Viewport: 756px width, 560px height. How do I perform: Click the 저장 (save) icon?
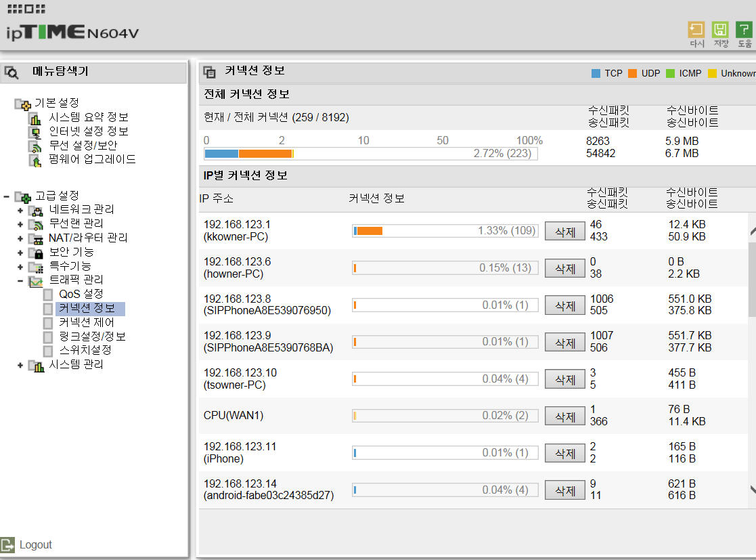(x=720, y=30)
